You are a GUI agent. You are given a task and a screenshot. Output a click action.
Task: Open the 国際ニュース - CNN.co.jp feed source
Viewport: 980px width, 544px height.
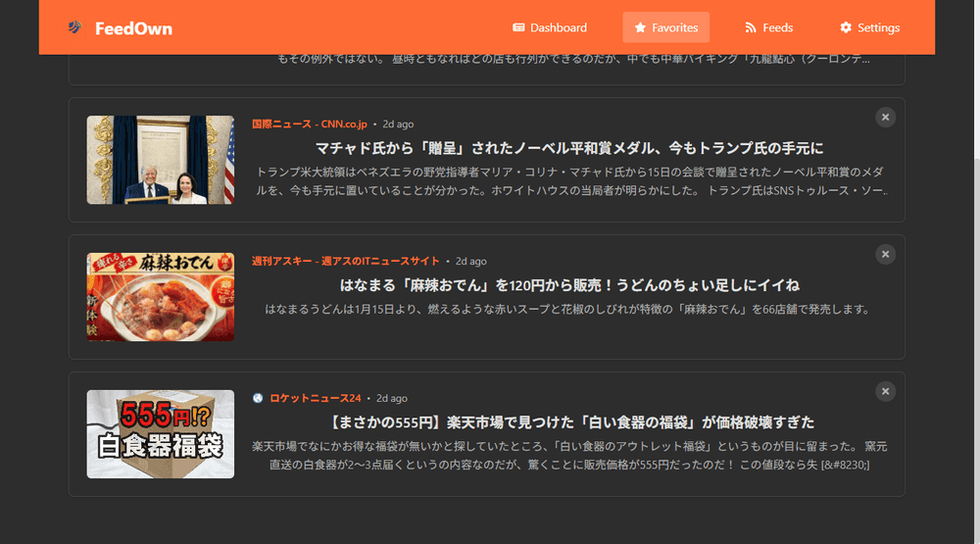[310, 124]
